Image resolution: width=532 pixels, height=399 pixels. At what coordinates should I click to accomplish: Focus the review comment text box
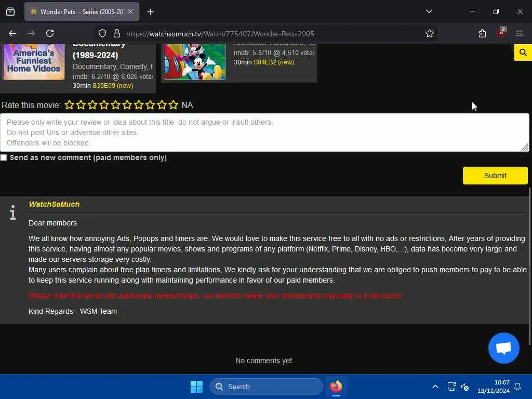pos(264,132)
